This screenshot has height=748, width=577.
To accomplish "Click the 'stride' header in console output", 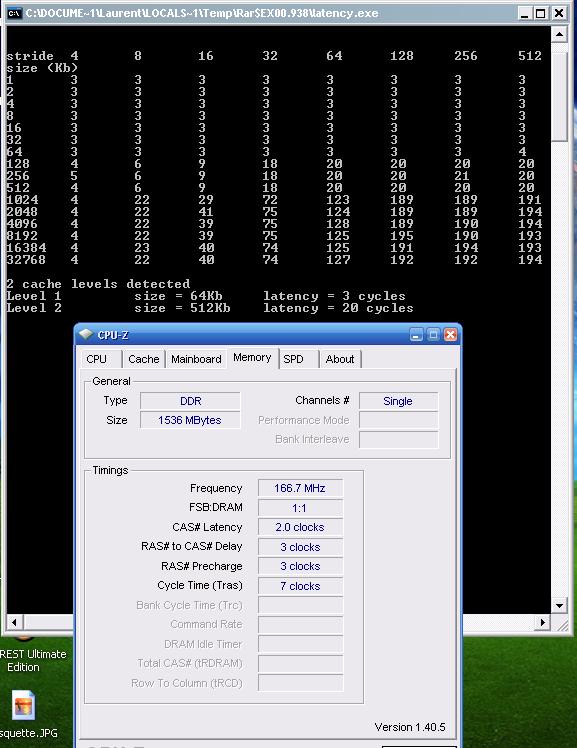I will [x=30, y=56].
